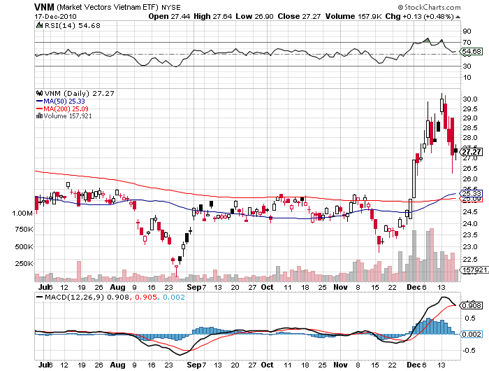Click the Chg +0.13 (+0.48%) value
489x371 pixels.
[420, 16]
